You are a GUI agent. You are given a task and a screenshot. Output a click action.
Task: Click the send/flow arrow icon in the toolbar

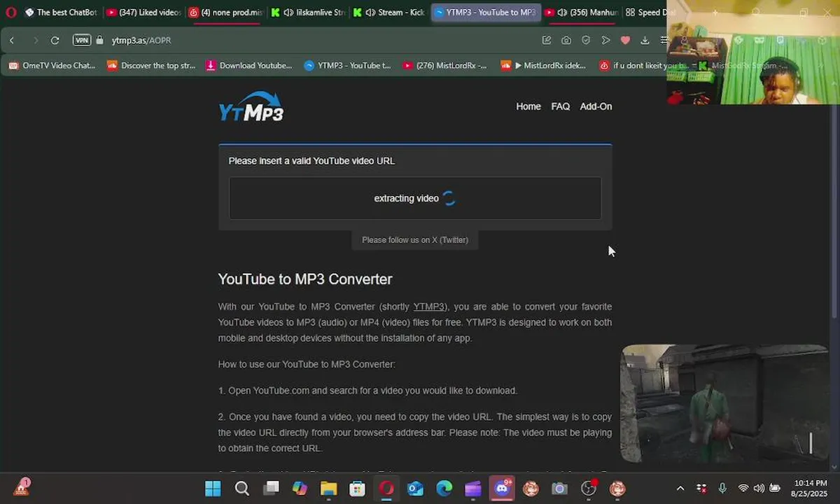[605, 40]
